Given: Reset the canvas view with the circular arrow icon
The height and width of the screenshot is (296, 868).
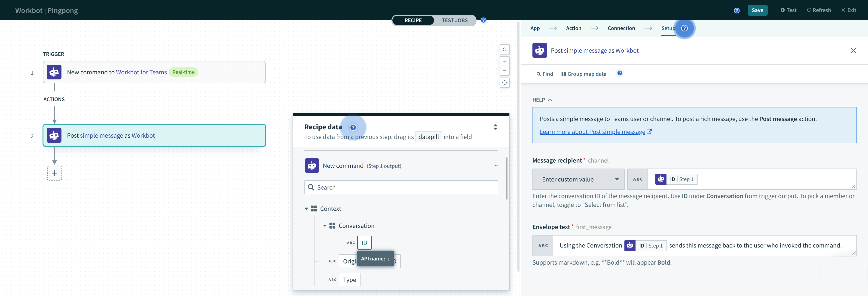Looking at the screenshot, I should click(x=504, y=49).
